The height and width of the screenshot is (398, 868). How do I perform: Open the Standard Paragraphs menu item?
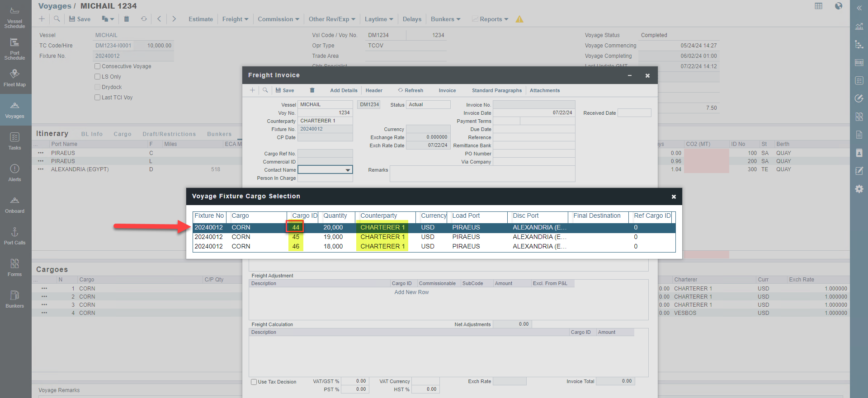coord(496,90)
